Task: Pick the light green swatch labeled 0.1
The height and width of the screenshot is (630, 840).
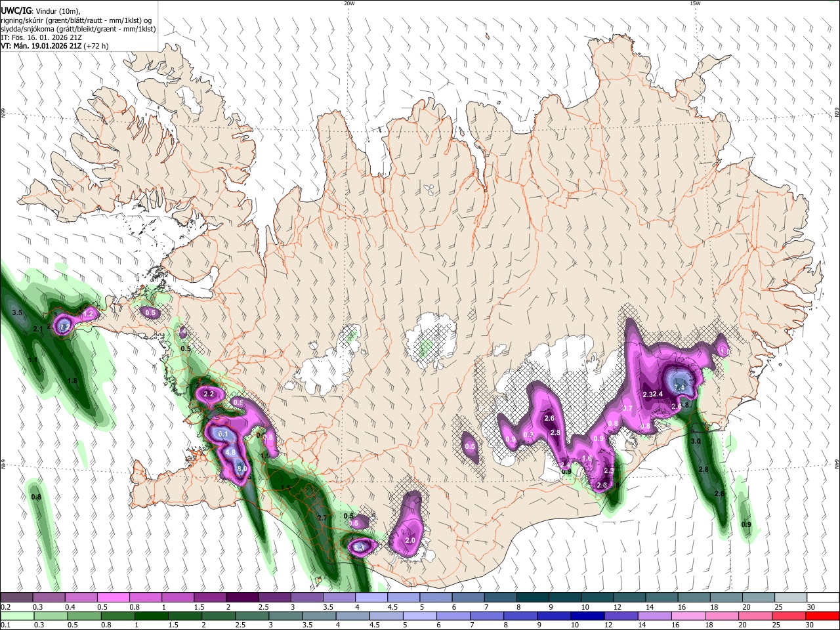Action: (17, 616)
